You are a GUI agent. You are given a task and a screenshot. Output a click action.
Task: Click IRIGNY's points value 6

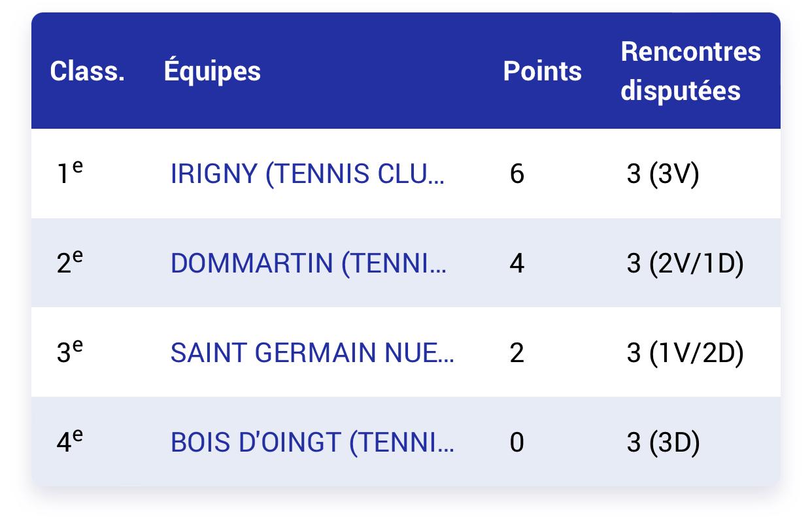pyautogui.click(x=516, y=175)
